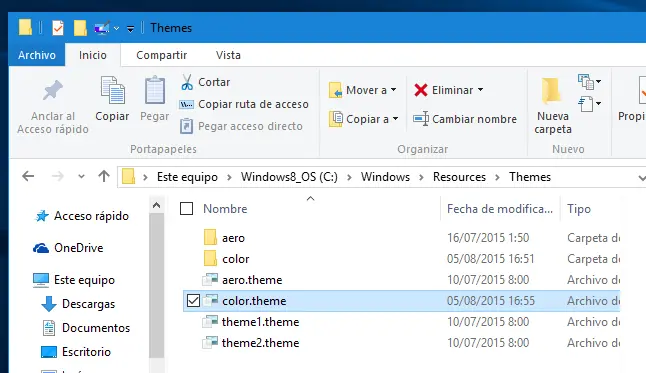Screen dimensions: 646x373
Task: Toggle the select-all checkbox beside Nombre
Action: (x=186, y=209)
